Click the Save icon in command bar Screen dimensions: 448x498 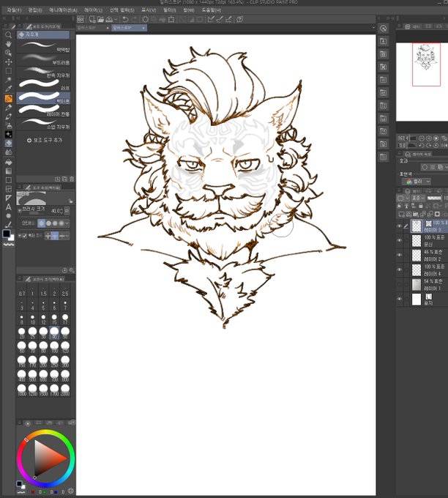(109, 19)
